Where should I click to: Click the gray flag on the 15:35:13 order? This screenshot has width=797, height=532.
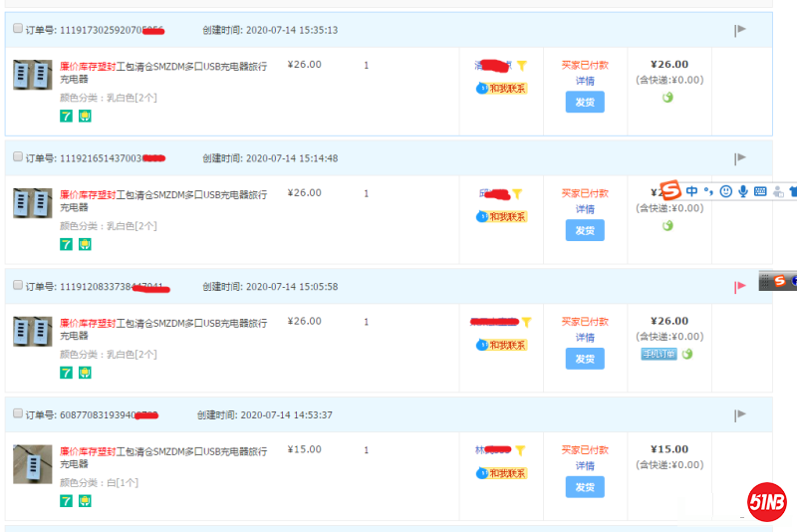pos(739,30)
